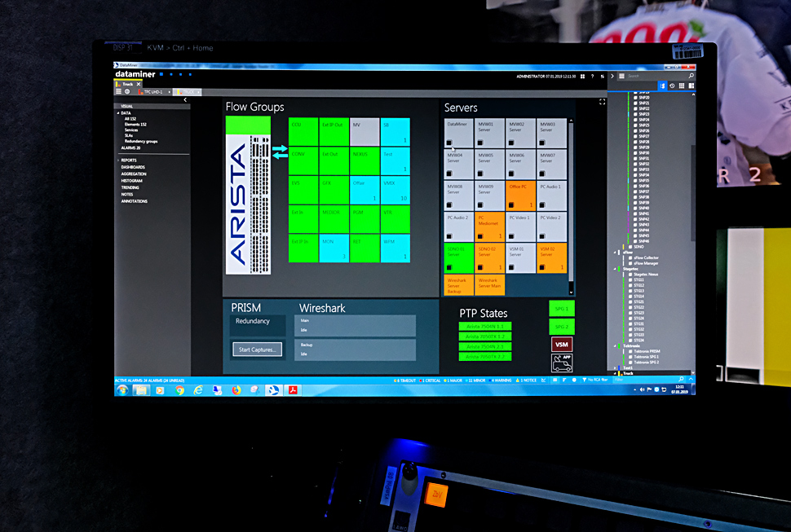
Task: Expand the side panel with the header chevron
Action: click(612, 77)
